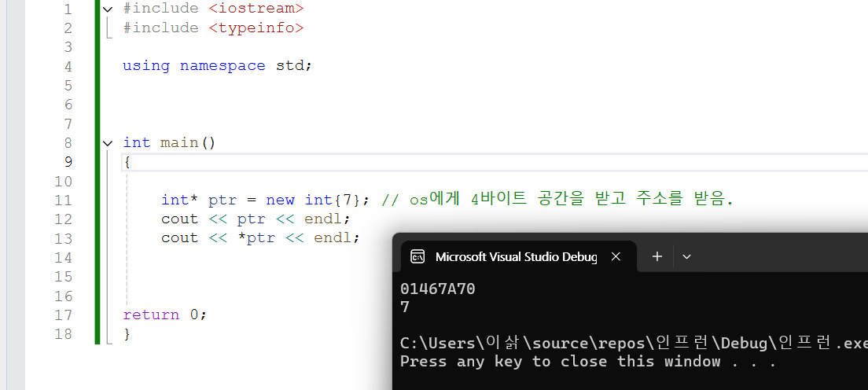868x390 pixels.
Task: Click the opening brace on line 9
Action: tap(127, 162)
